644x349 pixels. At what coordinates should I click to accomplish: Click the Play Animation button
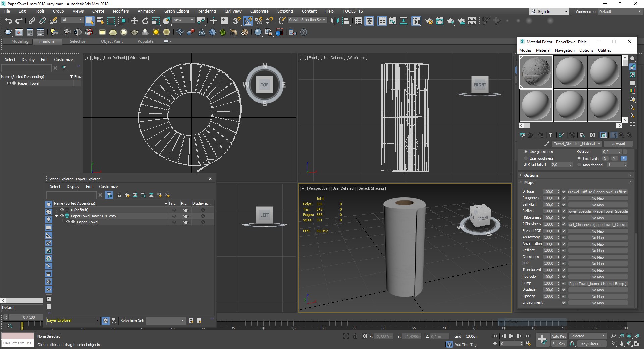511,336
